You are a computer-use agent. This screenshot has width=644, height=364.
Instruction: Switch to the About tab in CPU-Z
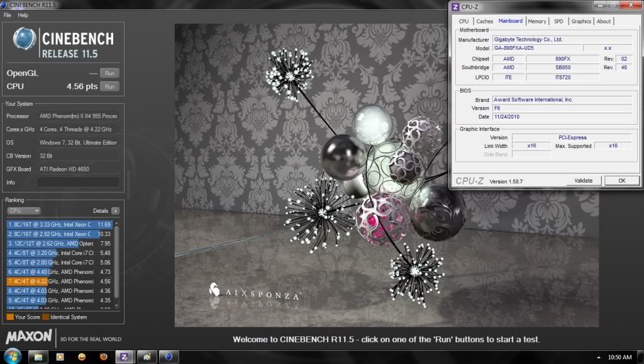[603, 21]
